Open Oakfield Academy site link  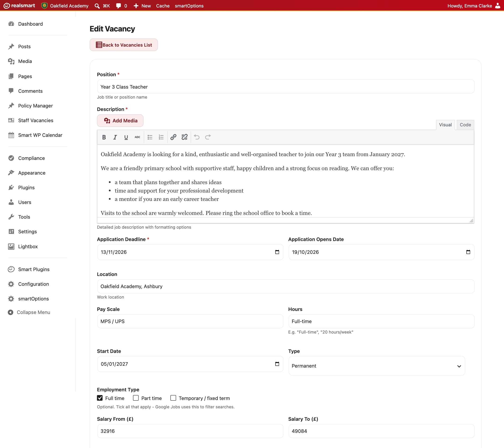tap(65, 6)
